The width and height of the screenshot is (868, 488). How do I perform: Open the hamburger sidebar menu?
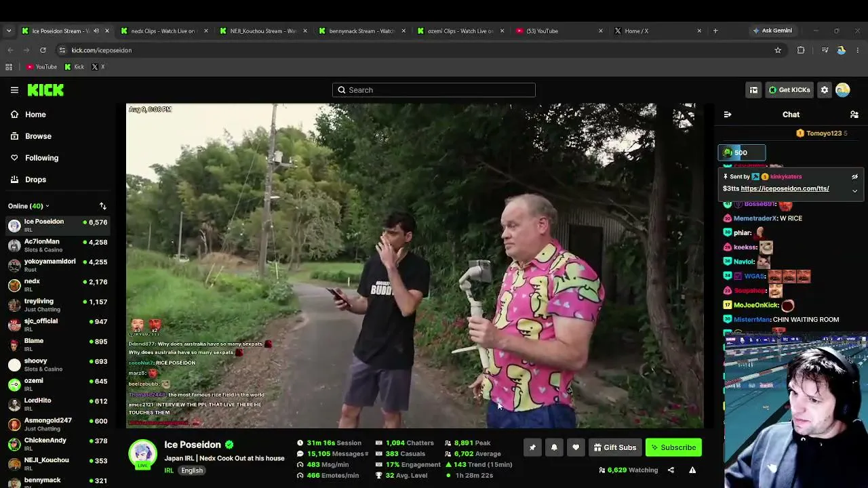pyautogui.click(x=14, y=89)
